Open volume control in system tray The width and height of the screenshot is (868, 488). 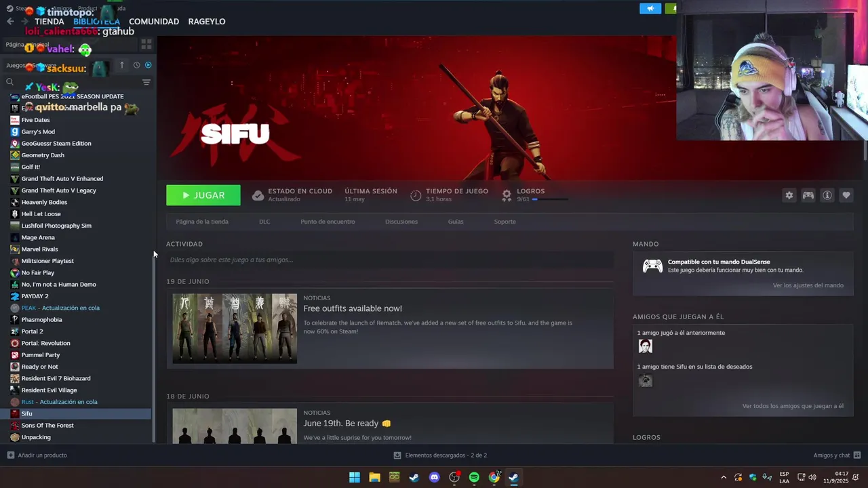click(812, 477)
